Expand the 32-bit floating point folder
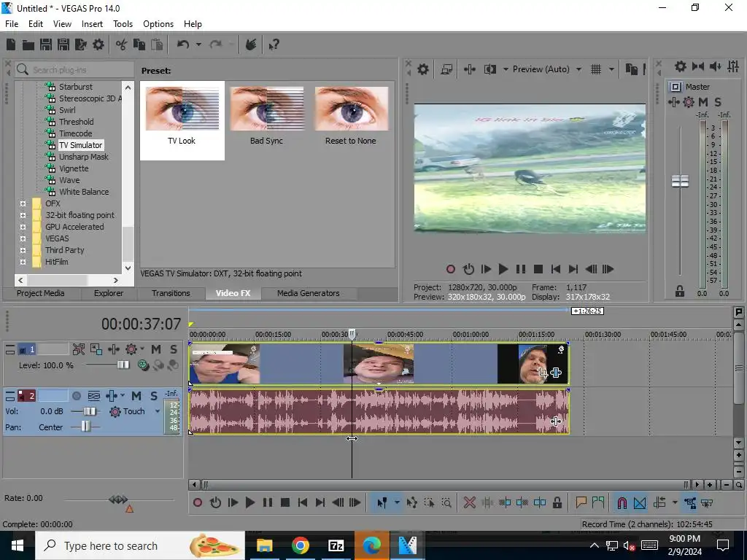This screenshot has height=560, width=747. click(23, 215)
